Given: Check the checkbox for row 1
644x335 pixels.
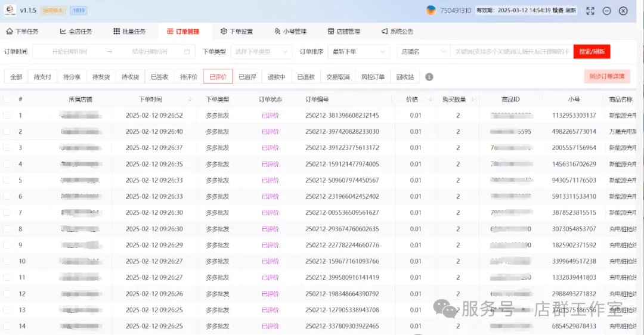Looking at the screenshot, I should pyautogui.click(x=7, y=116).
